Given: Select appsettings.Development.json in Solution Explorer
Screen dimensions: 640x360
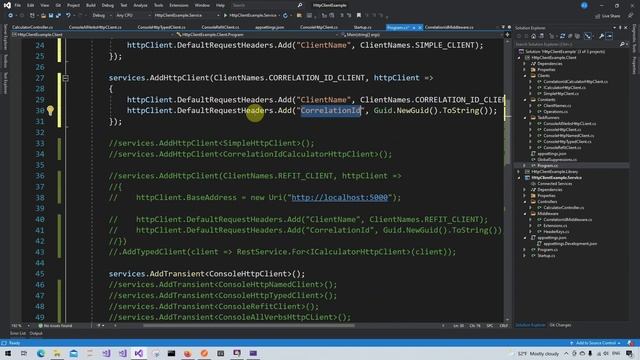Looking at the screenshot, I should (570, 244).
